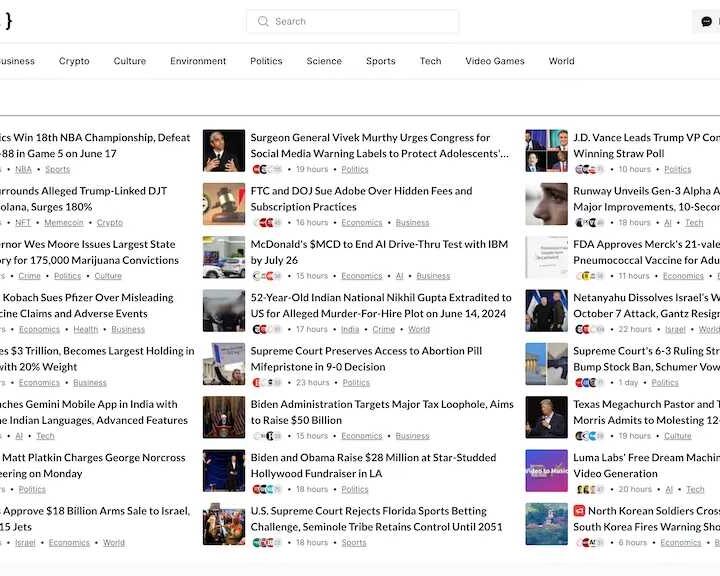The width and height of the screenshot is (720, 576).
Task: Type in the Search input field
Action: pyautogui.click(x=360, y=21)
